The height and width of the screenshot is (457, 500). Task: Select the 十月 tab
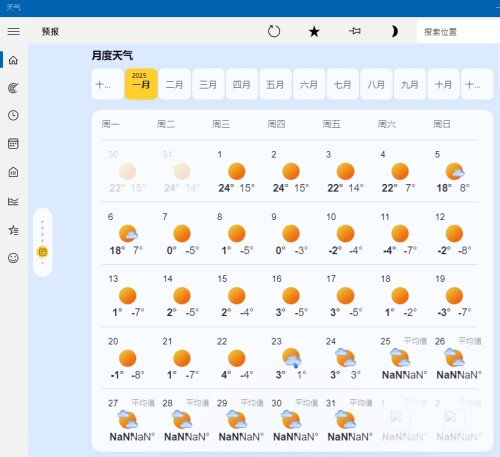tap(444, 84)
